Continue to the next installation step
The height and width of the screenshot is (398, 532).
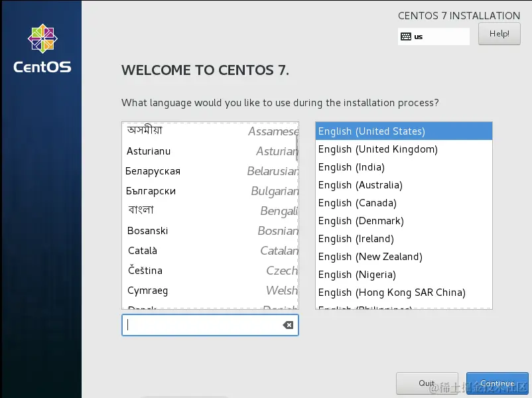point(498,383)
